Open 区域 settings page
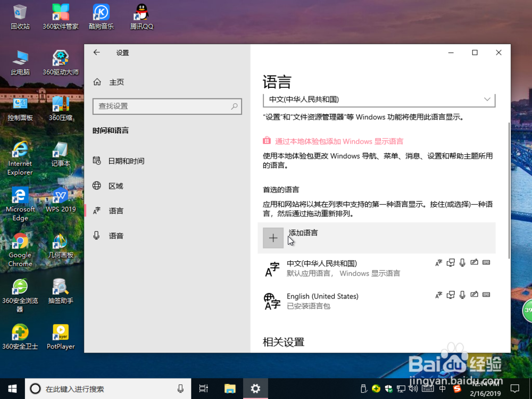 [108, 186]
